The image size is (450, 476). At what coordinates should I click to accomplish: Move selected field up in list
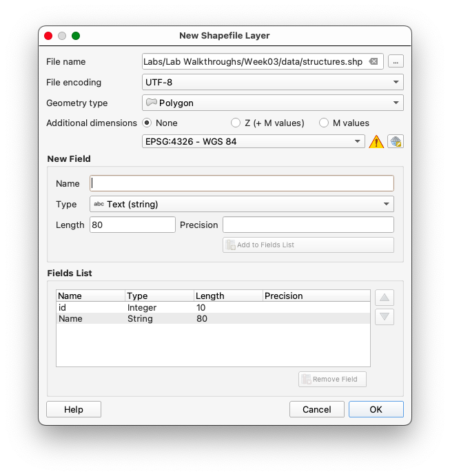(x=385, y=298)
